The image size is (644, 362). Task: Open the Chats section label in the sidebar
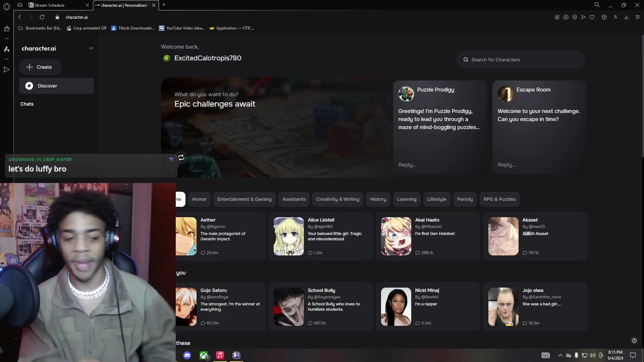[27, 104]
